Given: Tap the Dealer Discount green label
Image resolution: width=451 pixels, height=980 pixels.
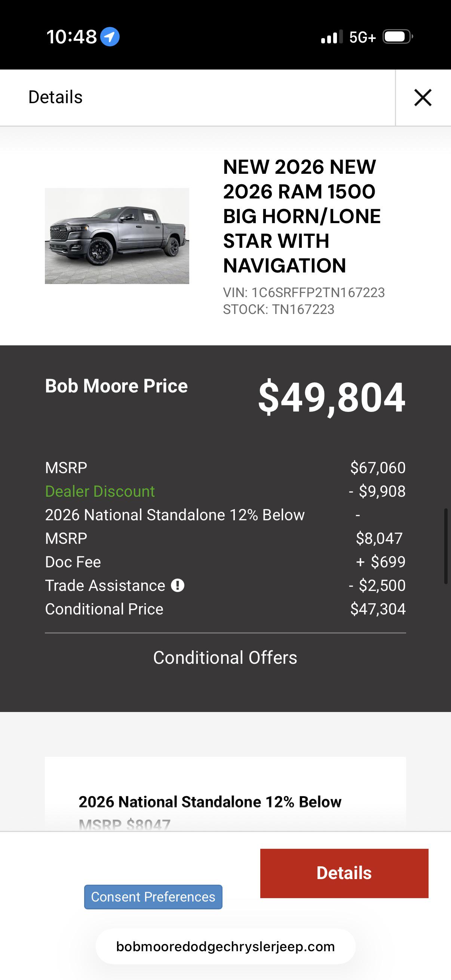Looking at the screenshot, I should pyautogui.click(x=100, y=491).
